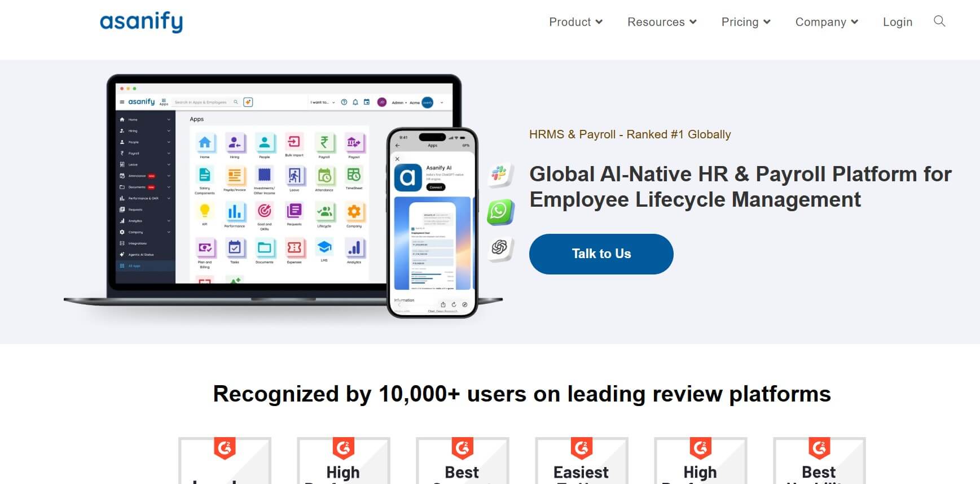Follow the Login link
Image resolution: width=980 pixels, height=484 pixels.
tap(897, 22)
